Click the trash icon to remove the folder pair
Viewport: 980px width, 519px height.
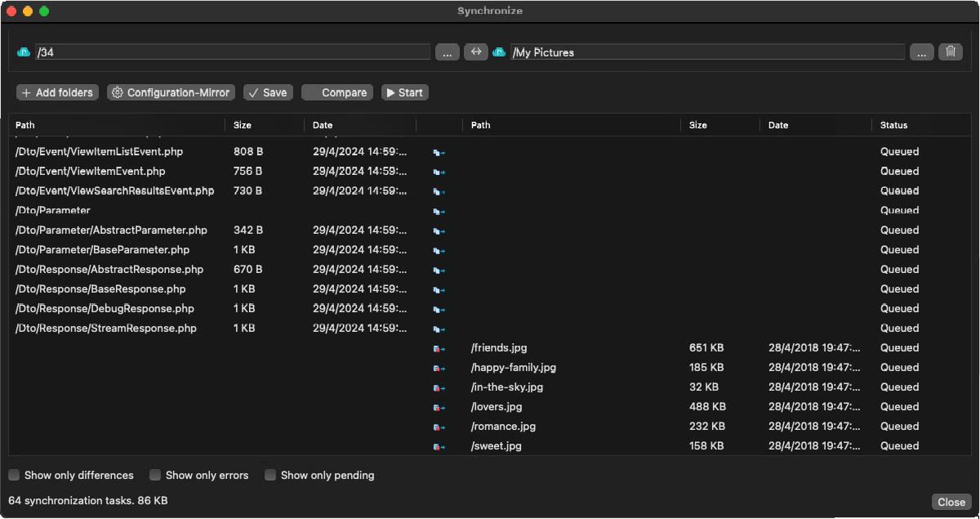(951, 51)
